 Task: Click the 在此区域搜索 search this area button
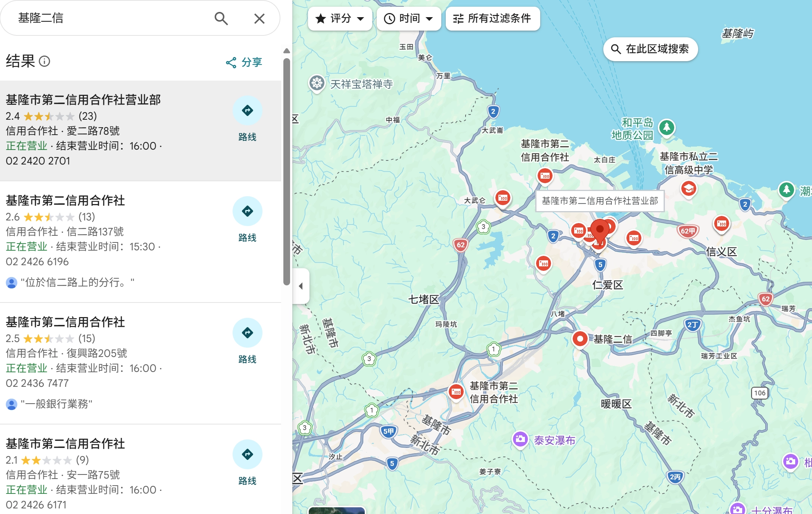pos(650,49)
